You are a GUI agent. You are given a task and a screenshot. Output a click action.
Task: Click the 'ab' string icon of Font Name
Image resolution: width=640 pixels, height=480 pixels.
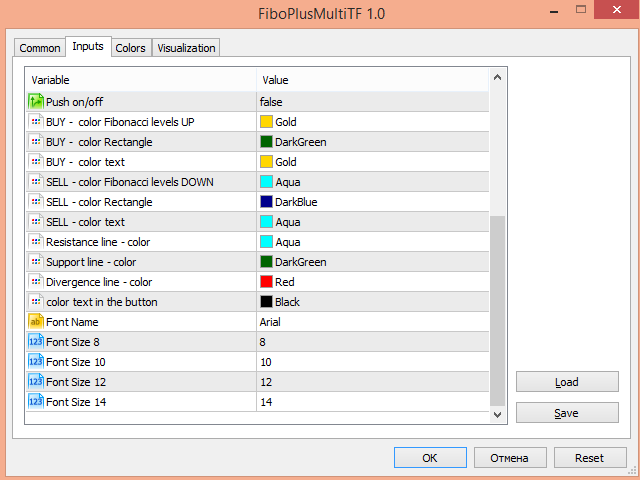[36, 322]
